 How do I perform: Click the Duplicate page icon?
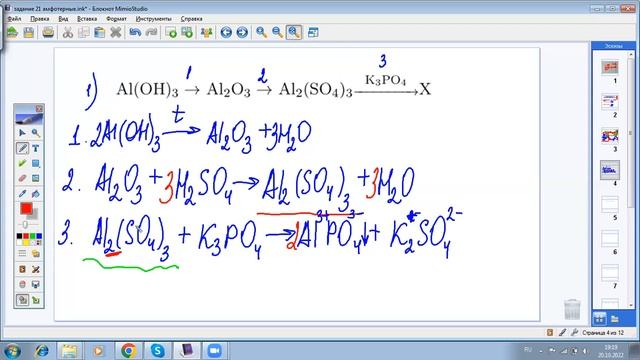pyautogui.click(x=187, y=32)
